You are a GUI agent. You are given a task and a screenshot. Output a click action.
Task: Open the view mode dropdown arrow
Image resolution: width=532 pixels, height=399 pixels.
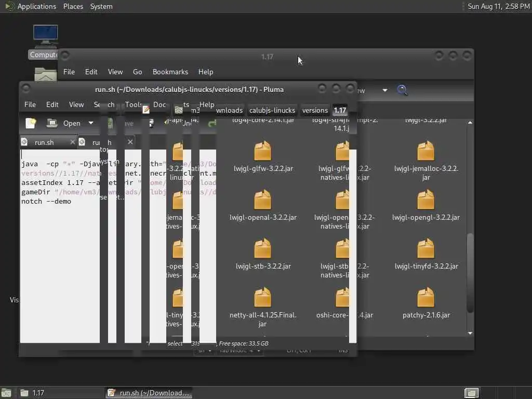coord(384,90)
